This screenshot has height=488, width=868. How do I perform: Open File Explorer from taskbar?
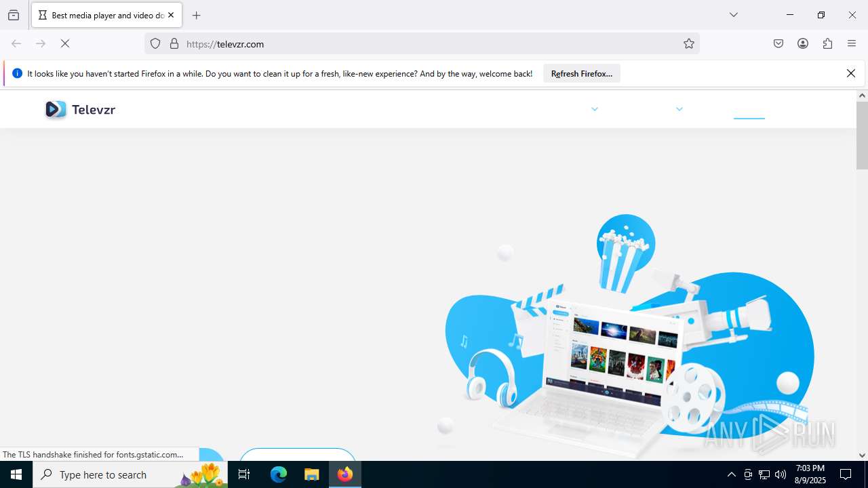pyautogui.click(x=311, y=474)
